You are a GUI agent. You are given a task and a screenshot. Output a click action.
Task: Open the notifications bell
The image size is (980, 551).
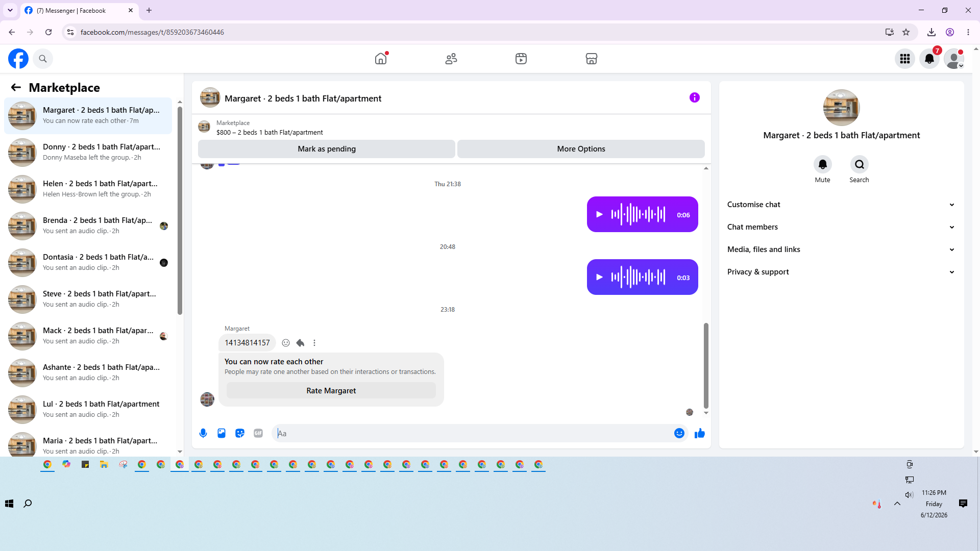pyautogui.click(x=929, y=59)
